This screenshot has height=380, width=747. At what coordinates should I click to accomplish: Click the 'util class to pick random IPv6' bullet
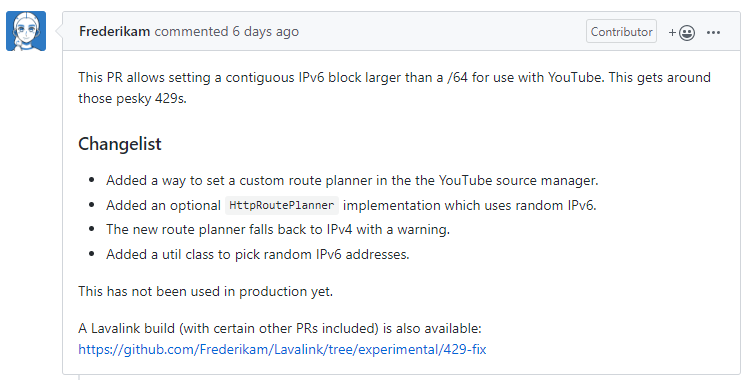(258, 254)
